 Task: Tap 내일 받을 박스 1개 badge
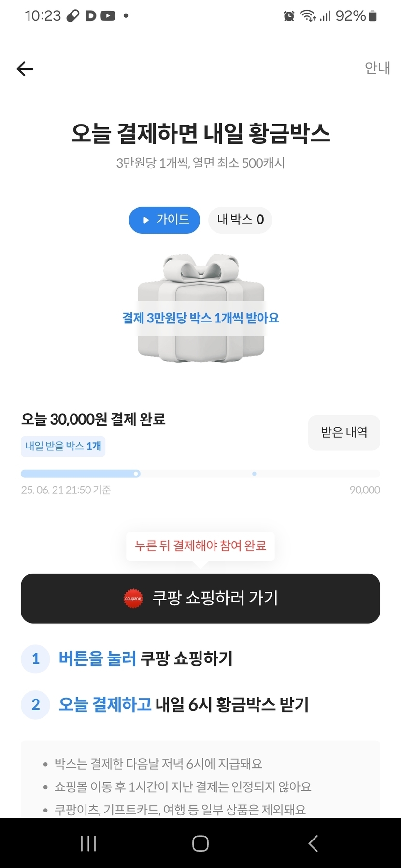coord(63,446)
